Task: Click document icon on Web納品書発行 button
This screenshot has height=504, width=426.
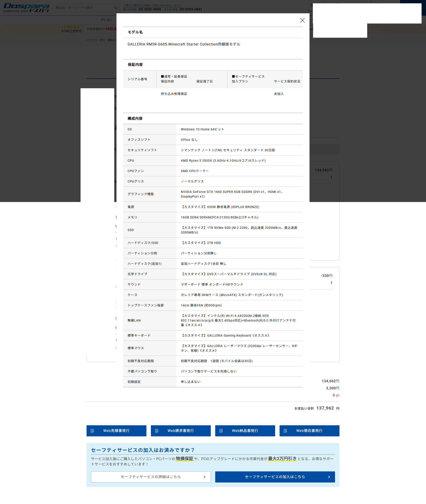Action: click(221, 431)
